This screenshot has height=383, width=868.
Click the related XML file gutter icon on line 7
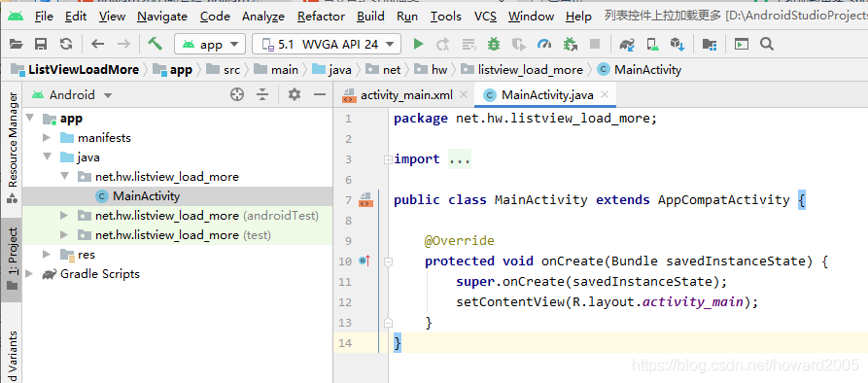click(x=365, y=200)
